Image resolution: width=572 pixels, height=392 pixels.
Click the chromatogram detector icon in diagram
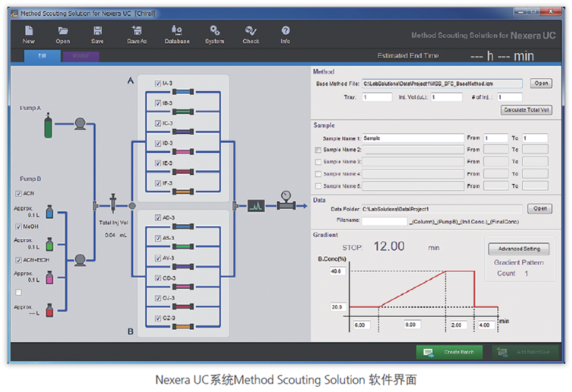pos(256,204)
